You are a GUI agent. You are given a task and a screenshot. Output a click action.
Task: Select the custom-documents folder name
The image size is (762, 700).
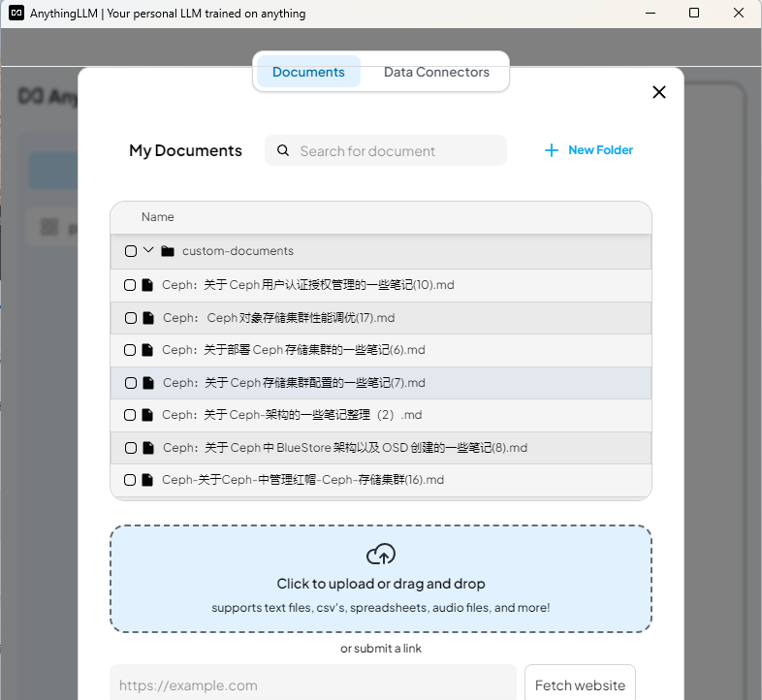238,251
